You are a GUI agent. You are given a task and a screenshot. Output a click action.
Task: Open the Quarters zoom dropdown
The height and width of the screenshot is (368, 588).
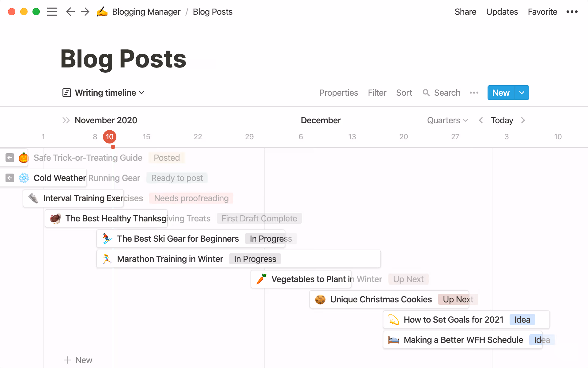[447, 120]
